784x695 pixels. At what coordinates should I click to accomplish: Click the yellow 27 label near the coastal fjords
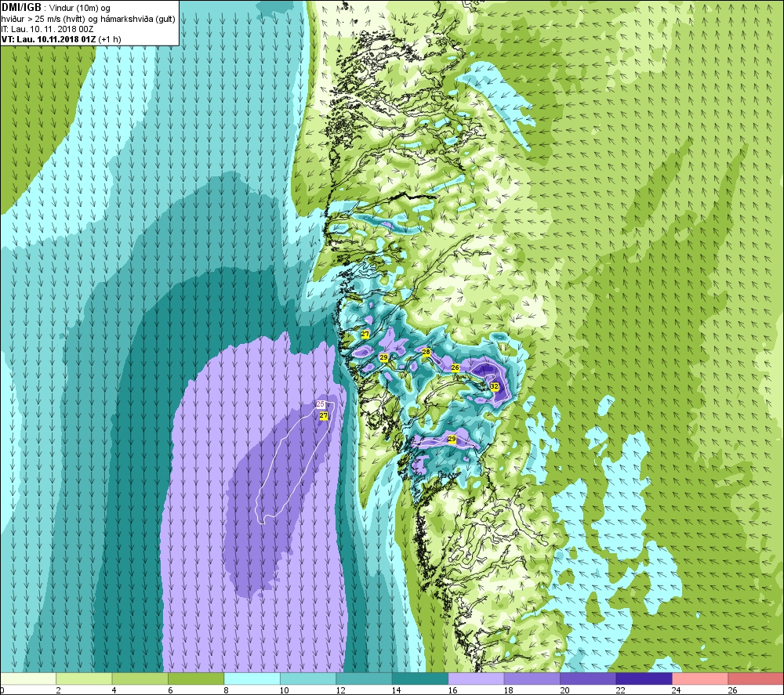coord(365,335)
